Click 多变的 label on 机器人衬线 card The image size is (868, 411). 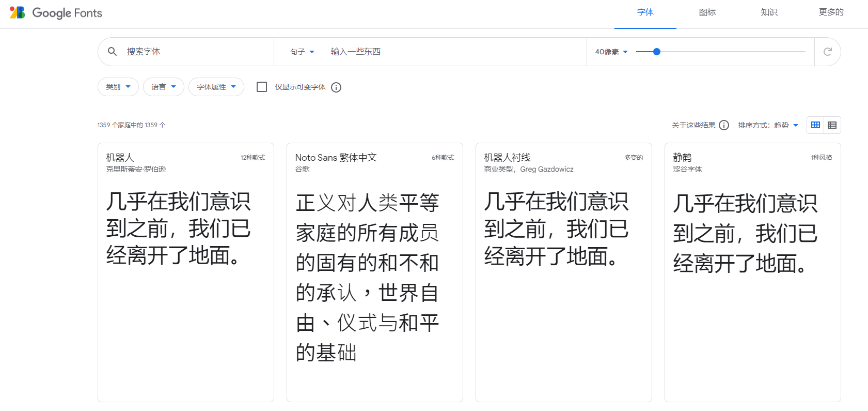pos(634,158)
